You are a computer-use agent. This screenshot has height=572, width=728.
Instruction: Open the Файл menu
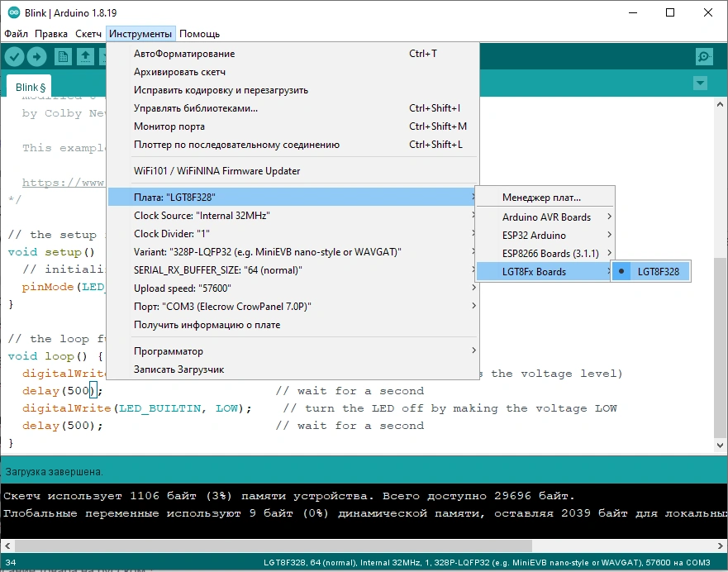pyautogui.click(x=16, y=34)
